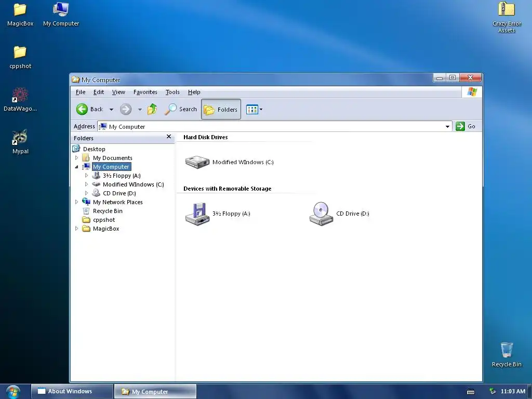Select 3½ Floppy (A:) drive icon
The height and width of the screenshot is (399, 532).
(x=197, y=214)
